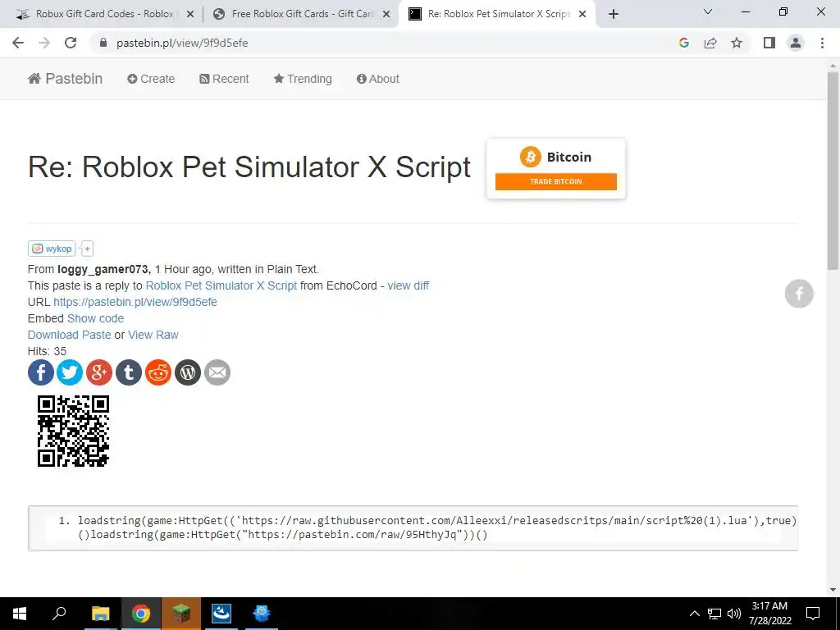Expand the tab search dropdown arrow
The height and width of the screenshot is (630, 840).
[x=708, y=11]
